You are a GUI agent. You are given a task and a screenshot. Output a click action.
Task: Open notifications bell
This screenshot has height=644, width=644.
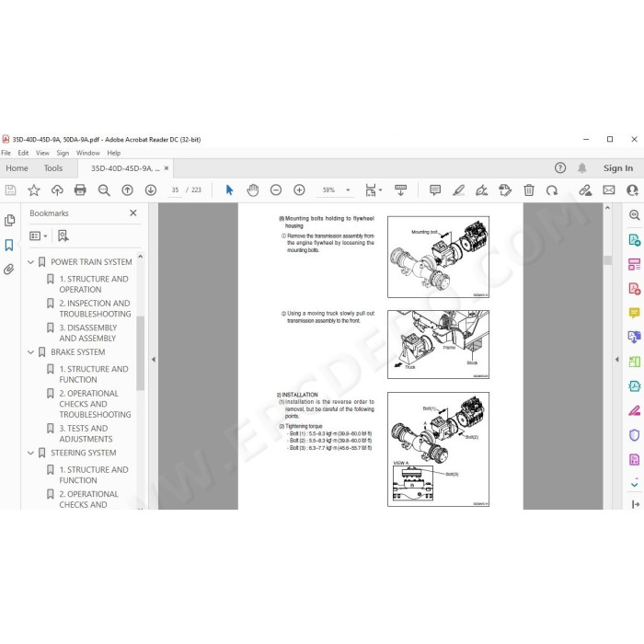[582, 168]
